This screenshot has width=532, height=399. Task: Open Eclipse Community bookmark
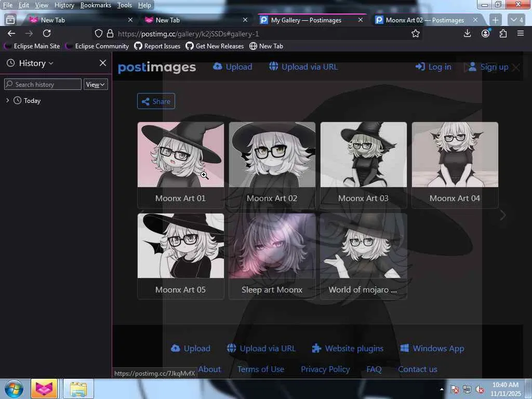(x=97, y=46)
